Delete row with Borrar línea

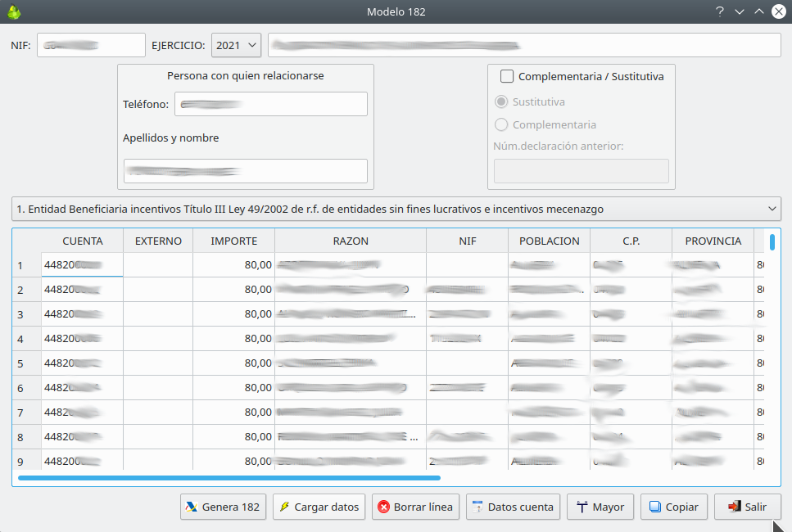coord(415,507)
